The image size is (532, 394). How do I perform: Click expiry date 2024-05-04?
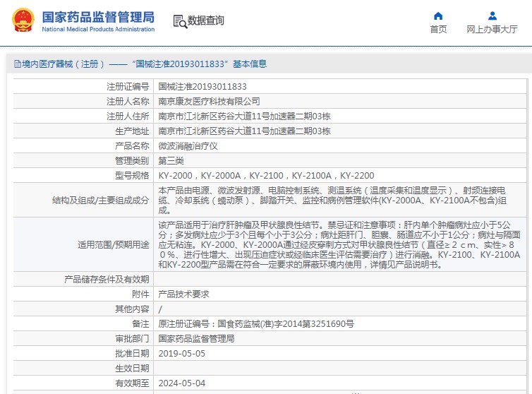(182, 383)
